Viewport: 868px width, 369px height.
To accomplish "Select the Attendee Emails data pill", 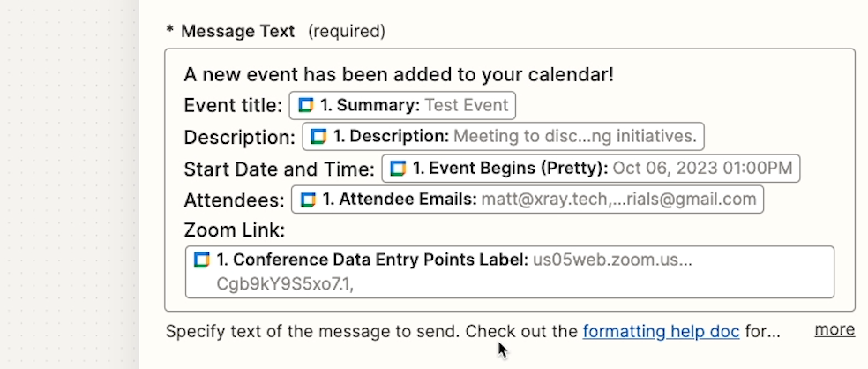I will (x=528, y=200).
